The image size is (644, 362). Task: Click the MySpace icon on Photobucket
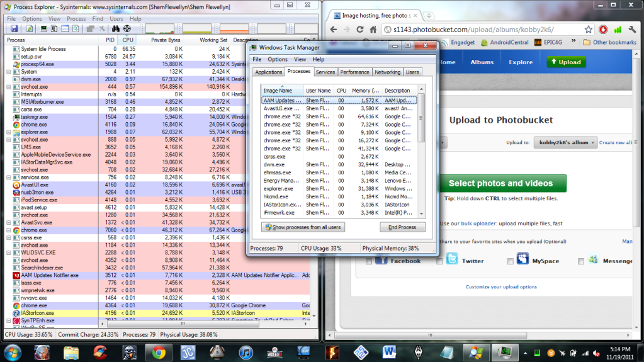(523, 259)
